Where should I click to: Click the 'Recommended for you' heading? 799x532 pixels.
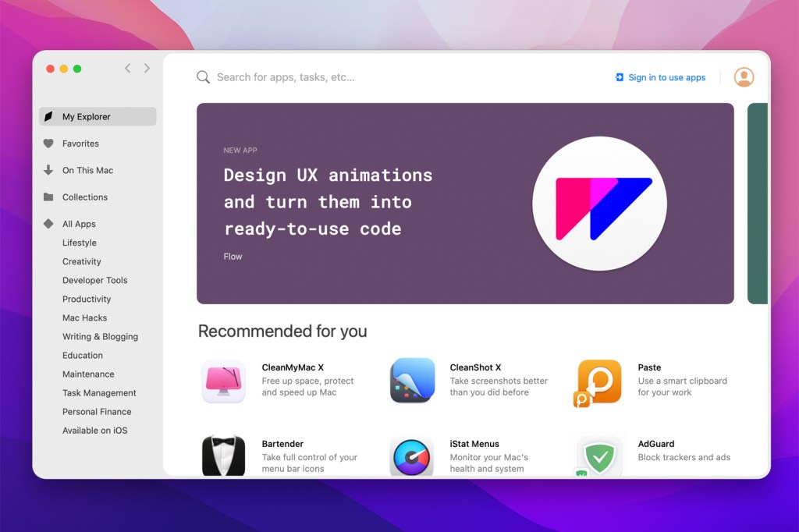(282, 332)
